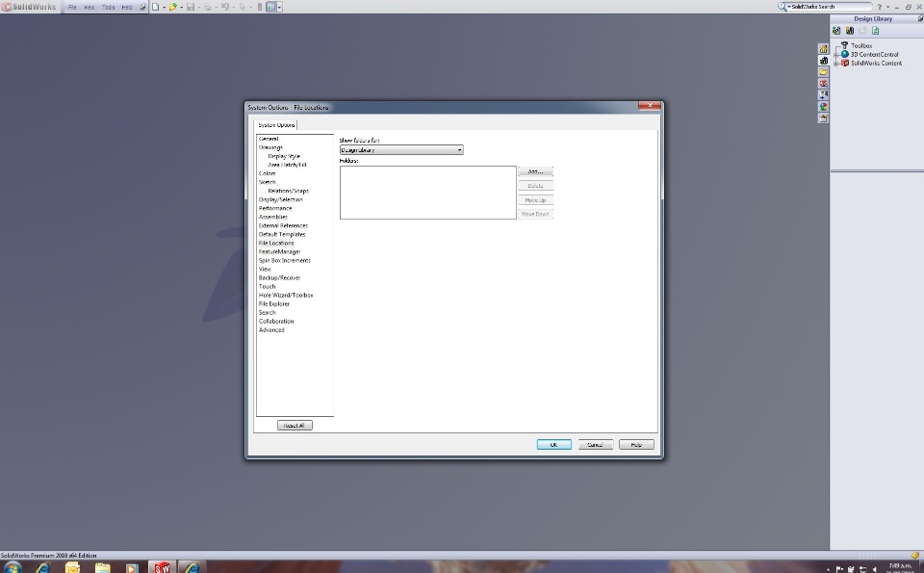This screenshot has width=924, height=573.
Task: Select General in options list
Action: coord(269,139)
